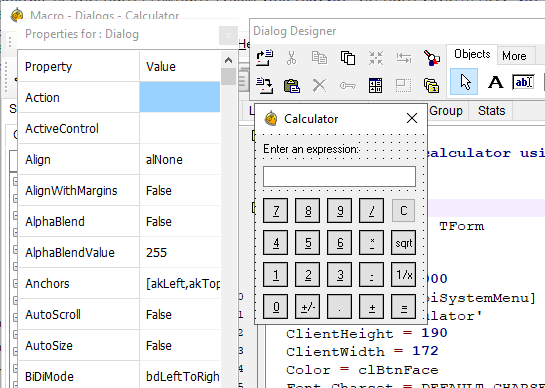Click the multiply '*' calculator button
545x388 pixels.
click(x=372, y=243)
